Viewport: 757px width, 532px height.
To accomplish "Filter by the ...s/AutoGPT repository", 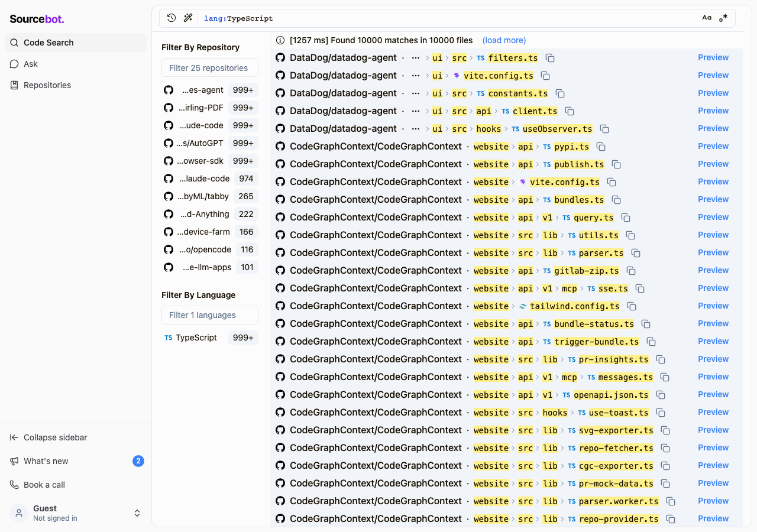I will 210,143.
